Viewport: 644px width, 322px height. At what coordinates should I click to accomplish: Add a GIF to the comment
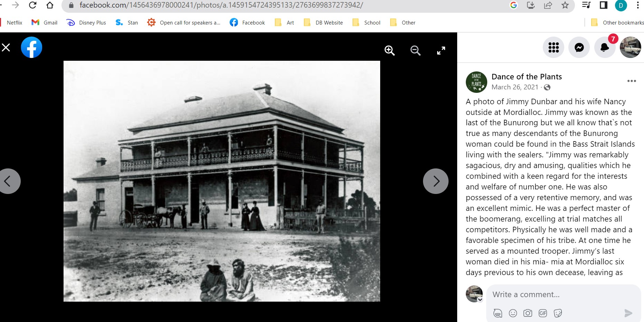pyautogui.click(x=542, y=313)
